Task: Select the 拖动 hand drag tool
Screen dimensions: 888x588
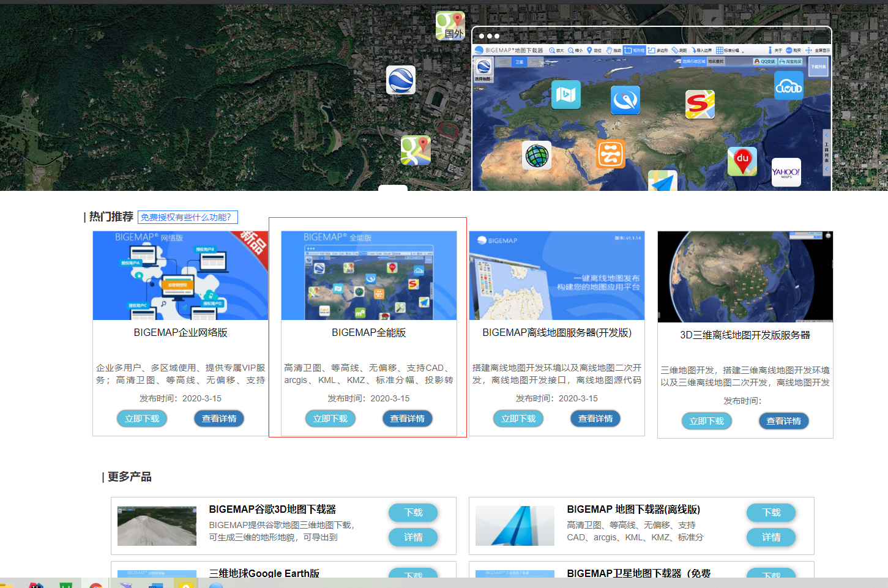Action: (x=614, y=50)
